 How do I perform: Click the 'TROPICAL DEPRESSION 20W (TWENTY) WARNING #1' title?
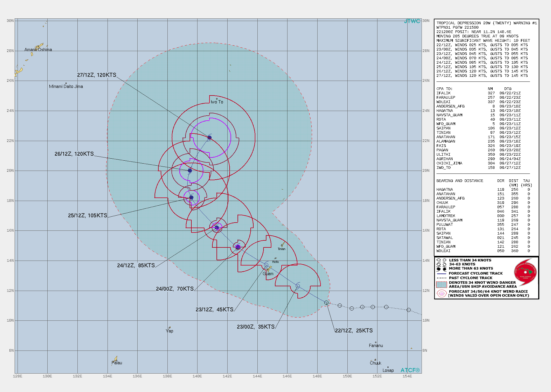487,23
